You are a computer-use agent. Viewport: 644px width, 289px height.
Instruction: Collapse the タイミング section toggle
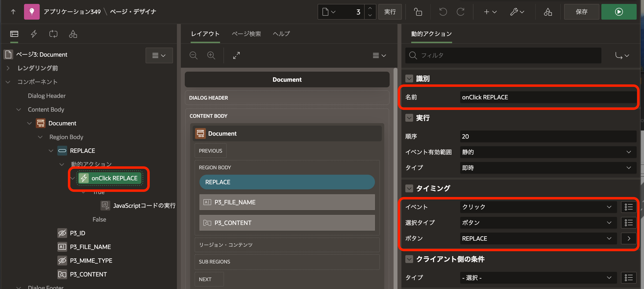tap(409, 188)
